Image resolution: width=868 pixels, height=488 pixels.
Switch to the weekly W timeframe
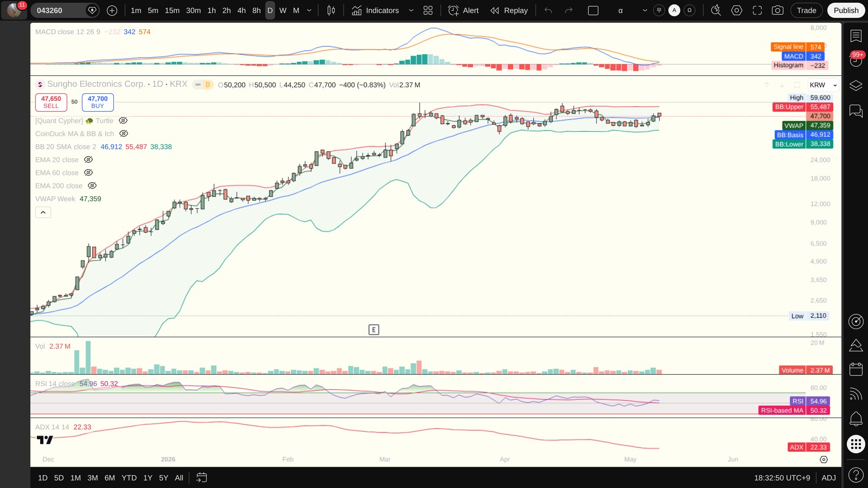click(283, 10)
